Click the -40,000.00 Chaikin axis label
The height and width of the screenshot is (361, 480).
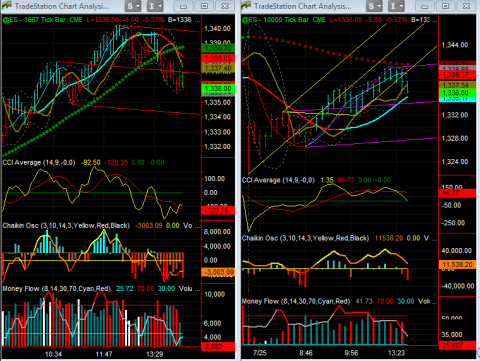tap(458, 286)
